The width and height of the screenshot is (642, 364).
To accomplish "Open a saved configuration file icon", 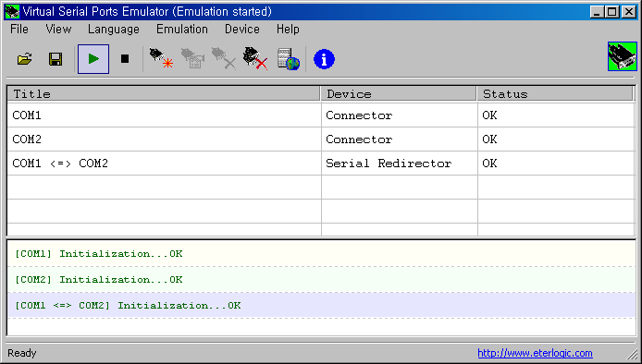I will point(25,59).
